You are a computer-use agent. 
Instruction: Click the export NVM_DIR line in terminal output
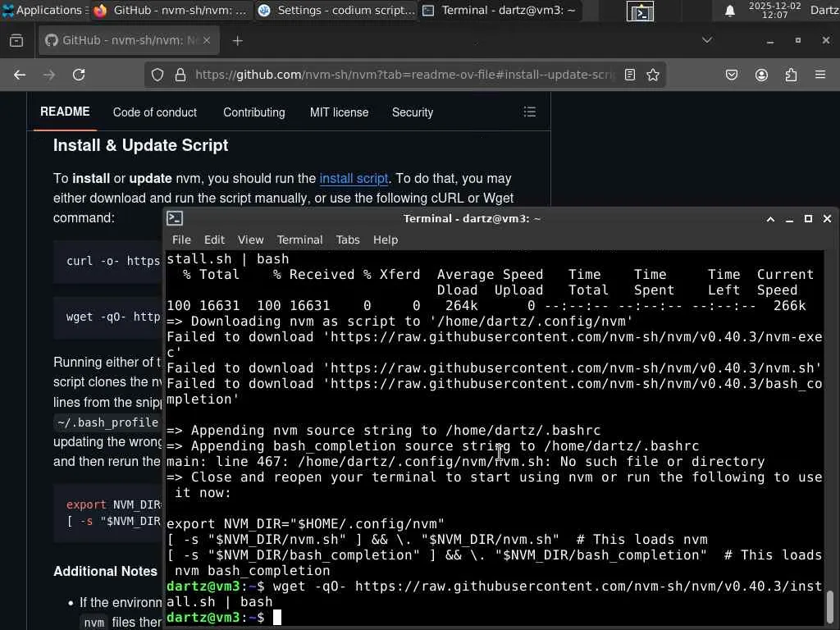(x=305, y=524)
